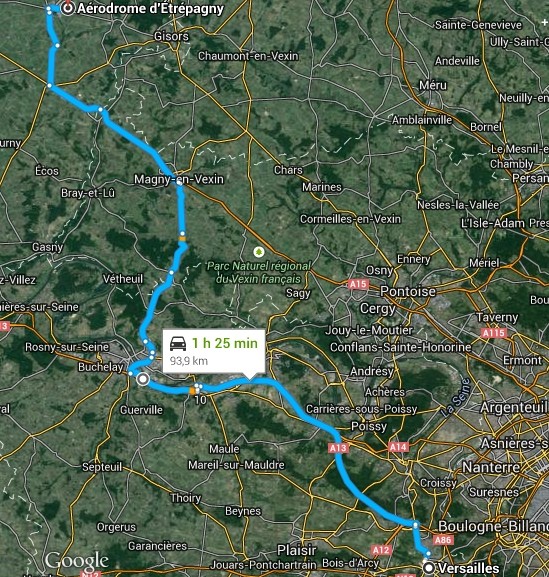Click the A15 highway shield near Pontoise

(358, 284)
